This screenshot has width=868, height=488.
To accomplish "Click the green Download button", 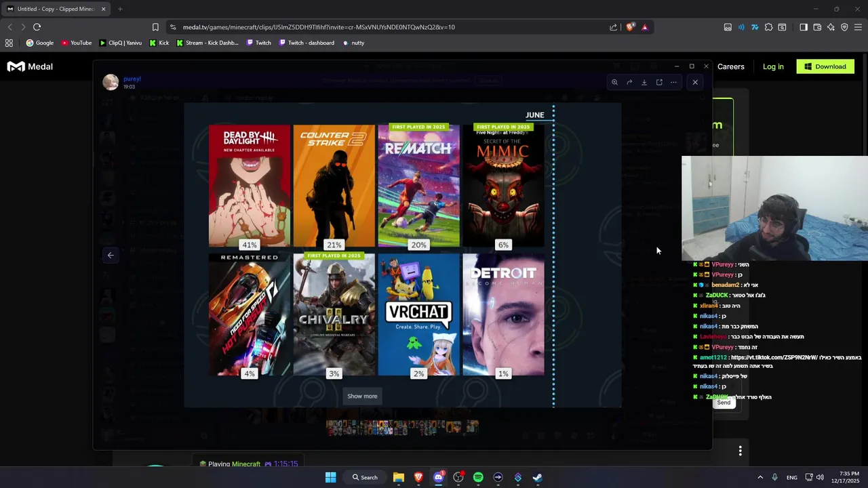I will click(x=825, y=66).
